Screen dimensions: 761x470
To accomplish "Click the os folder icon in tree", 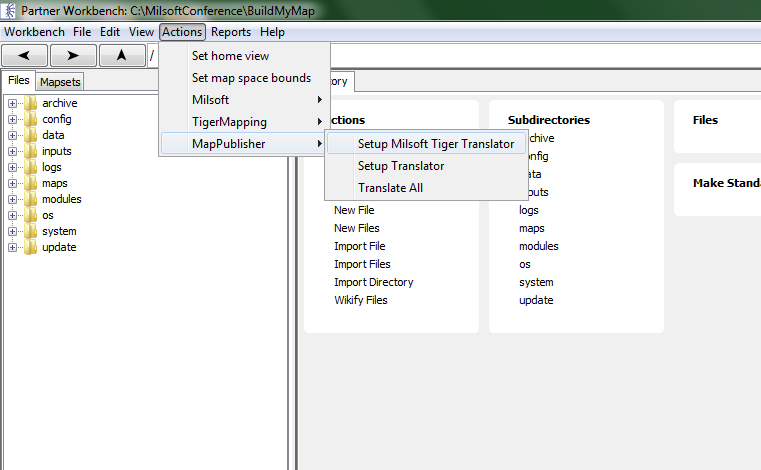I will tap(31, 215).
